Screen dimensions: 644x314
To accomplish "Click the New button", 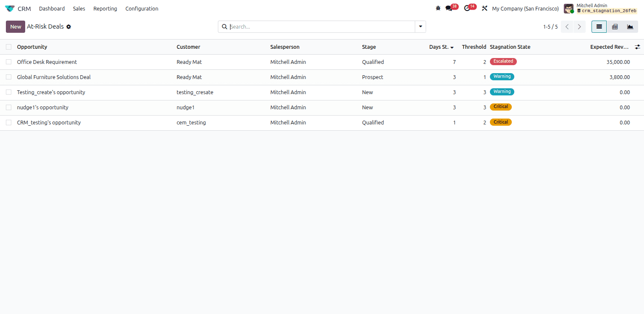I will [x=16, y=26].
